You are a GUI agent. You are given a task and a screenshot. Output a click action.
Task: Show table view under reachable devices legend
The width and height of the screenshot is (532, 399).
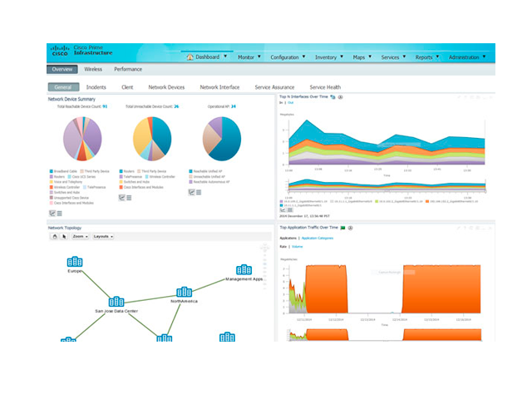(60, 214)
